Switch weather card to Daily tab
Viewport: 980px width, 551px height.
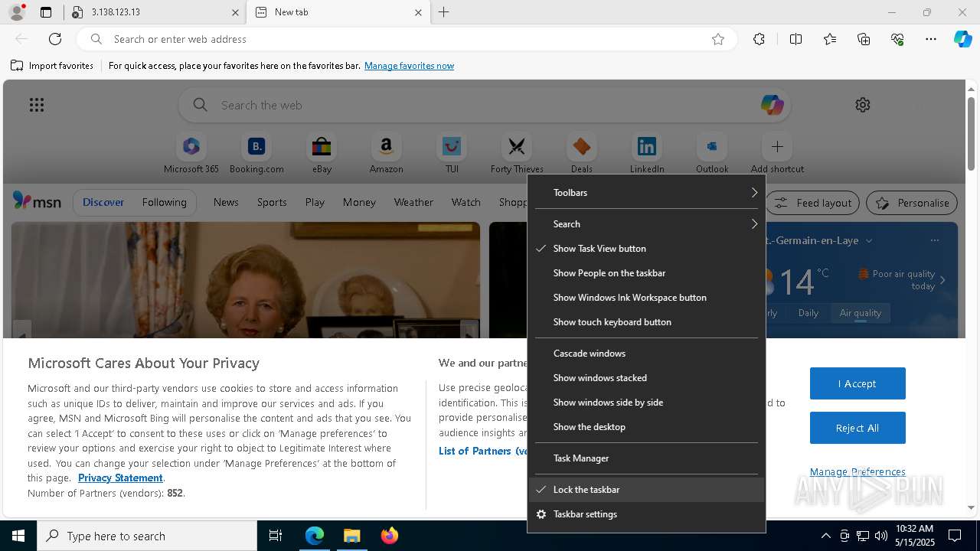(808, 313)
